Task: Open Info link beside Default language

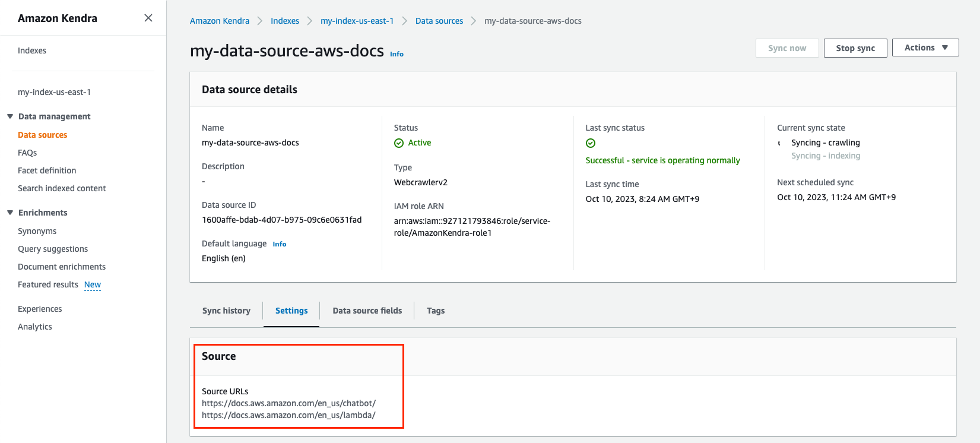Action: tap(280, 244)
